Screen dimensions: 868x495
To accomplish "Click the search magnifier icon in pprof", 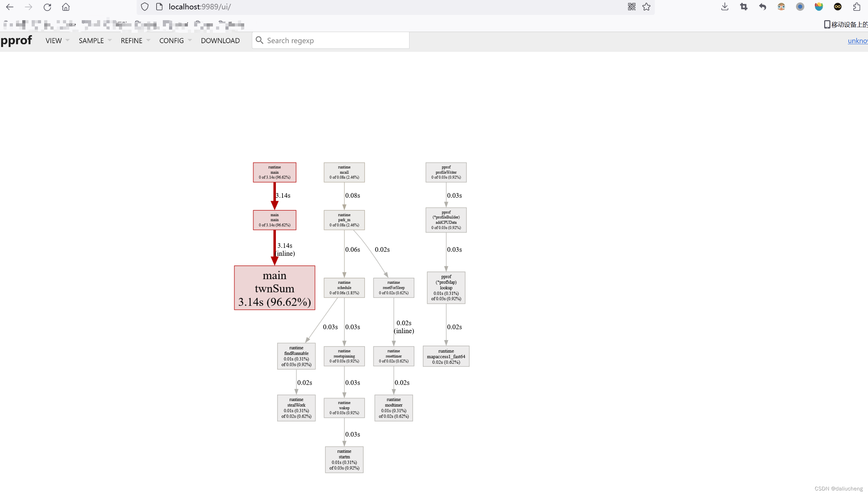I will [260, 40].
